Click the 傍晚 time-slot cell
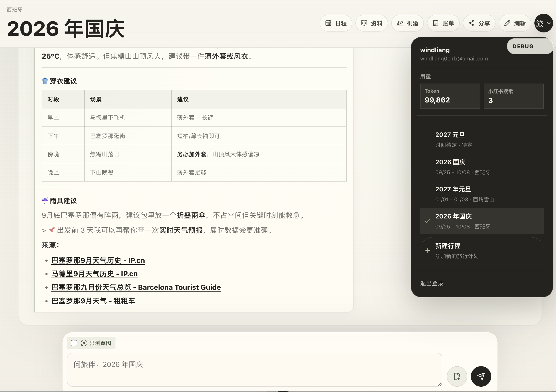The width and height of the screenshot is (556, 392). (x=63, y=154)
